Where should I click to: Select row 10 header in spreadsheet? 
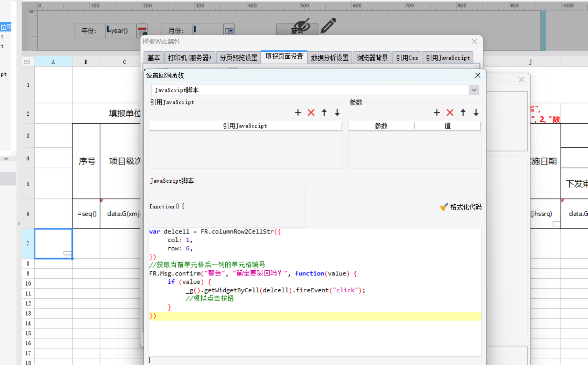pyautogui.click(x=28, y=283)
